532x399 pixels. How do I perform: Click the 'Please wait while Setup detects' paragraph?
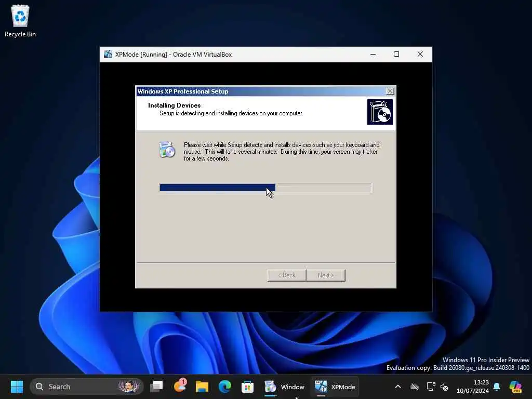pos(282,152)
